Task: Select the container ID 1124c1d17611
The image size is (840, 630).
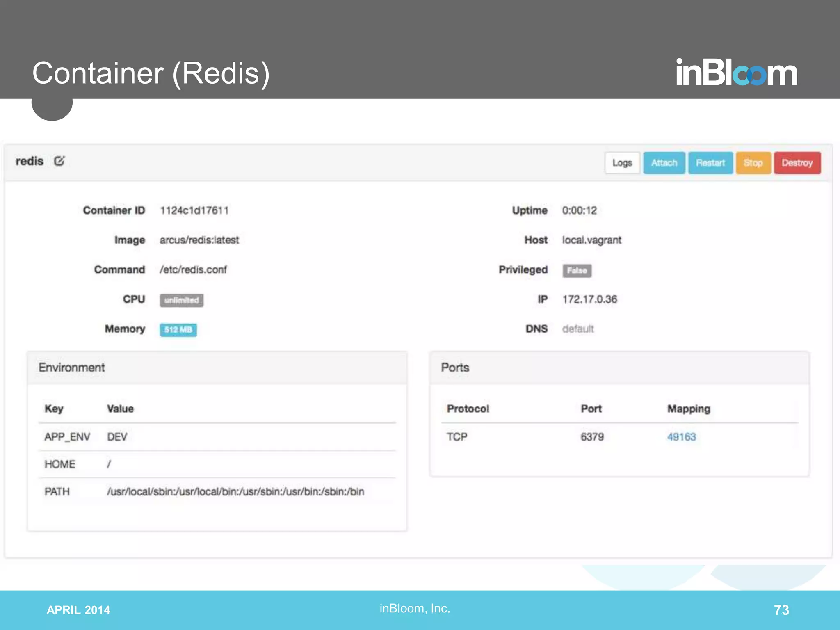Action: click(194, 210)
